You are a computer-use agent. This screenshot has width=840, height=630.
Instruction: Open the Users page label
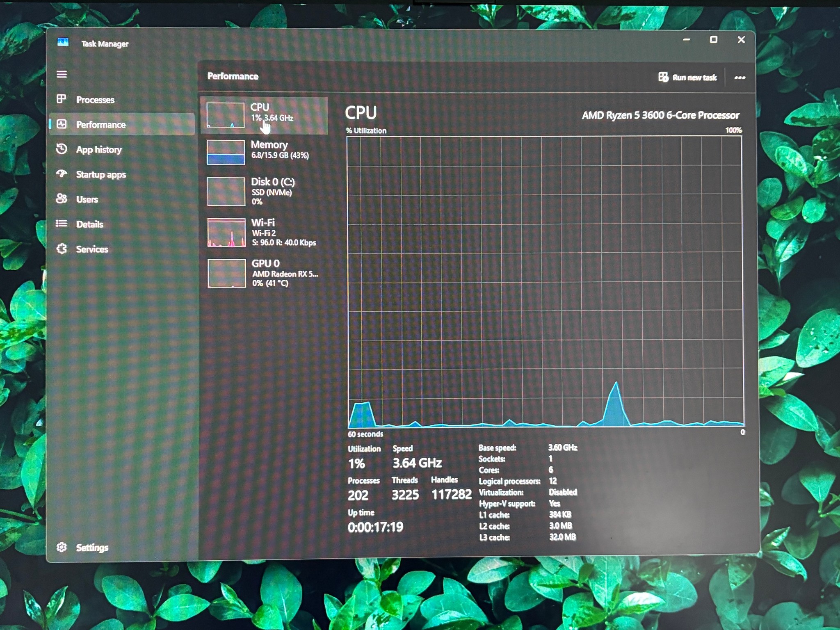pyautogui.click(x=87, y=199)
